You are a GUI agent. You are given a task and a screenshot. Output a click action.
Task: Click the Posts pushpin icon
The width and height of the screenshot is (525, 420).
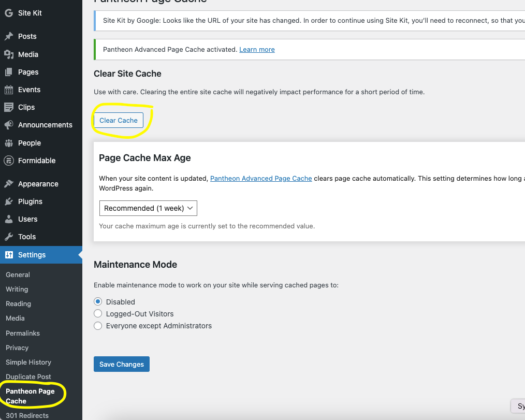tap(9, 36)
